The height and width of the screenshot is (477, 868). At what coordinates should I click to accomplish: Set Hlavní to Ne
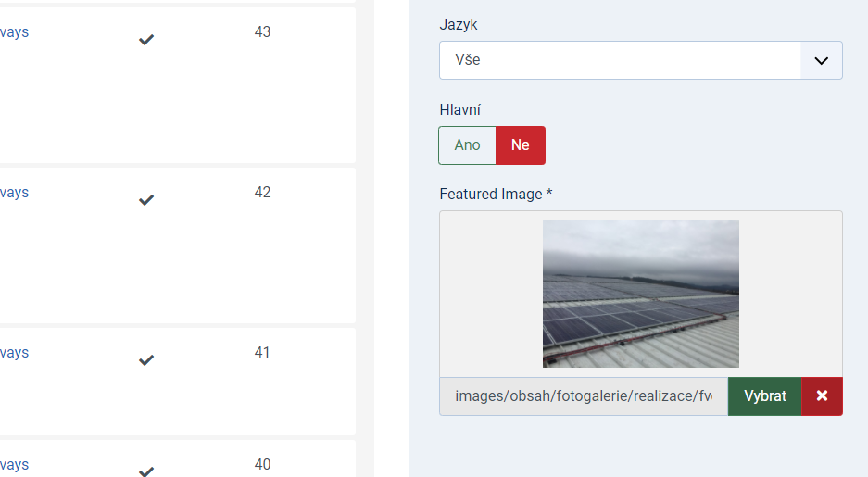tap(521, 145)
